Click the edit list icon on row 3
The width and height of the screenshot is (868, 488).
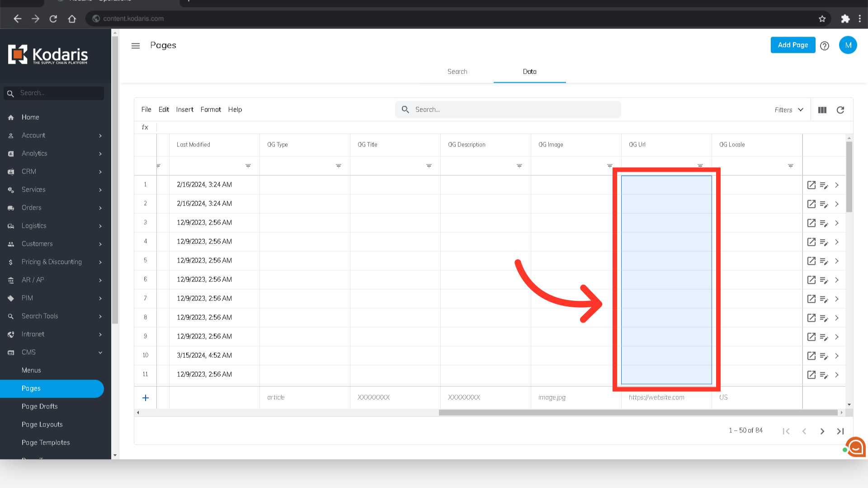[x=824, y=223]
